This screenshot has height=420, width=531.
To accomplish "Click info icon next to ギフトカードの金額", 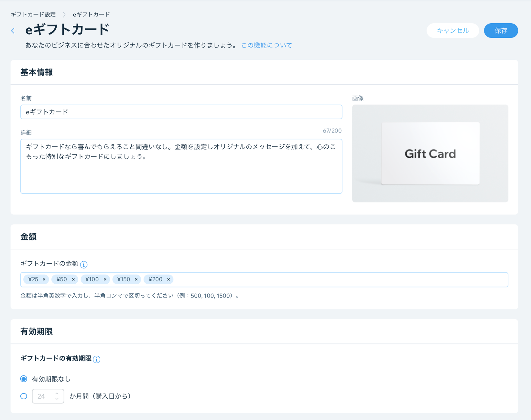I will point(84,265).
